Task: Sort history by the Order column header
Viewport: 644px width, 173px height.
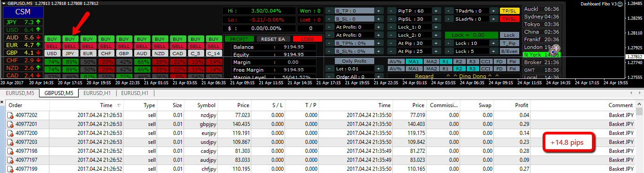Action: click(28, 105)
